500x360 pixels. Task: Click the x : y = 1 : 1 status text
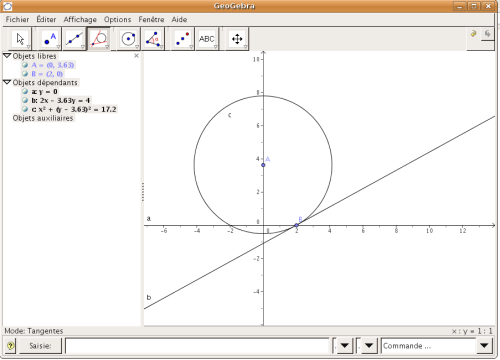tap(472, 331)
